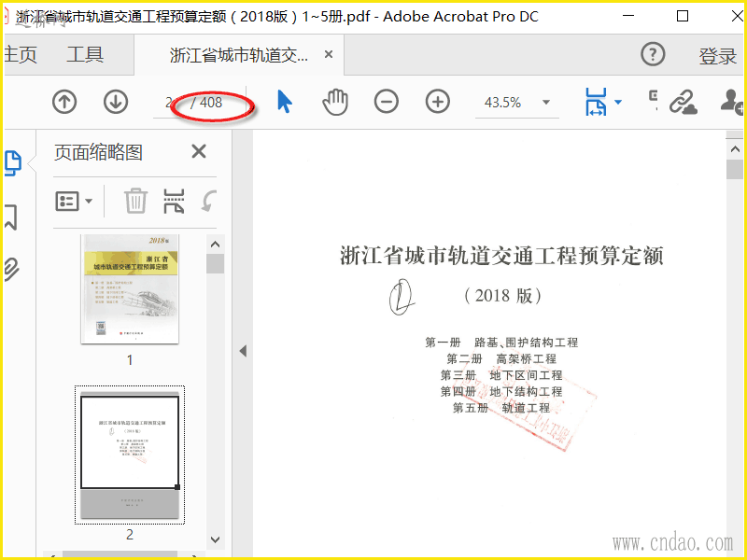Open the bookmarks sidebar icon
The width and height of the screenshot is (747, 560).
pyautogui.click(x=11, y=217)
